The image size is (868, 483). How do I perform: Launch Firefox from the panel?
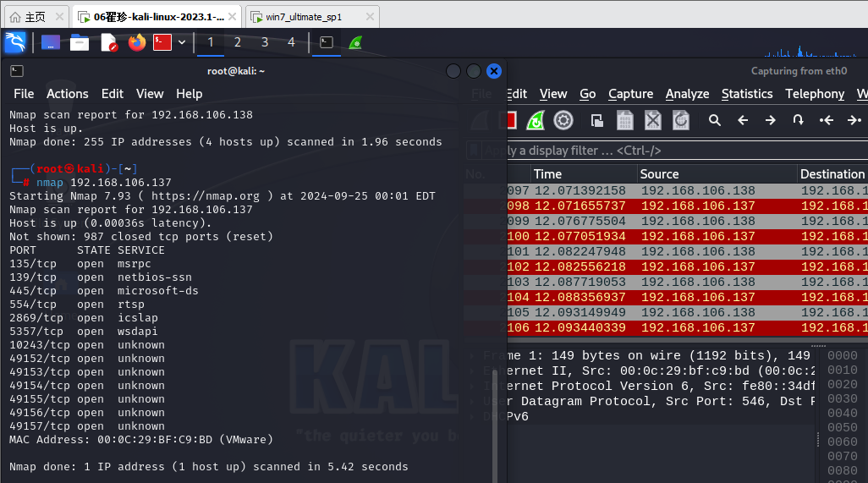coord(137,42)
